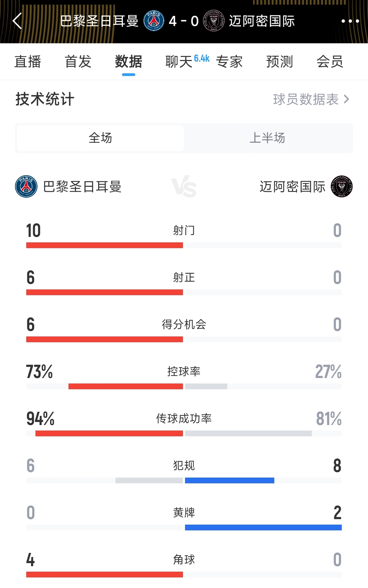Switch to the 首发 lineup tab
The width and height of the screenshot is (368, 588).
pyautogui.click(x=78, y=62)
